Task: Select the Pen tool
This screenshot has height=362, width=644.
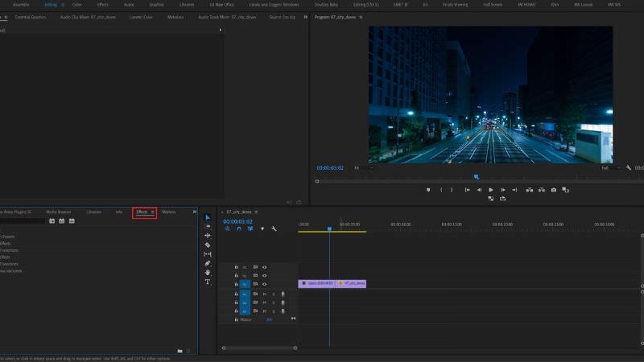Action: coord(208,264)
